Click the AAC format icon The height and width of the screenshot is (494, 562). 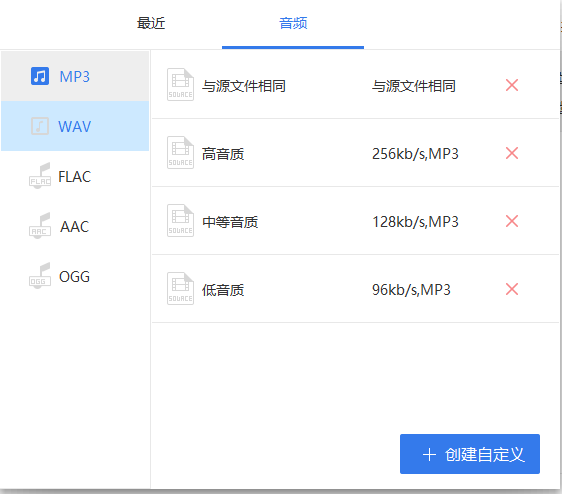point(40,226)
